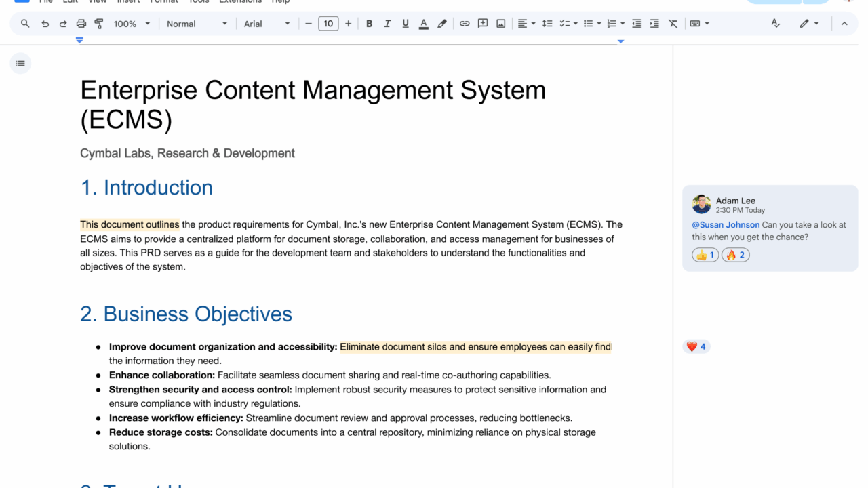The width and height of the screenshot is (868, 488).
Task: Click the @Susan Johnson mention link
Action: [726, 225]
